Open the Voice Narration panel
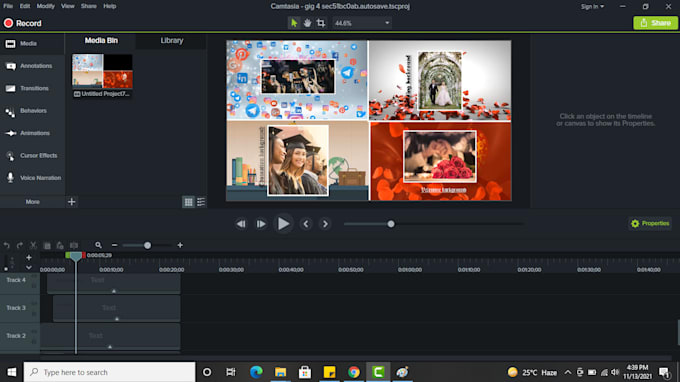Image resolution: width=680 pixels, height=382 pixels. 32,178
